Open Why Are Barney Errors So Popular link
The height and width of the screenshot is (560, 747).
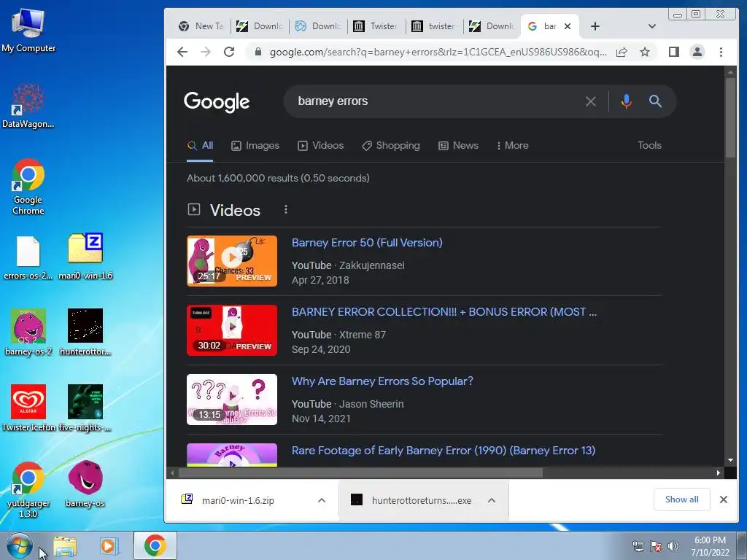(x=382, y=381)
